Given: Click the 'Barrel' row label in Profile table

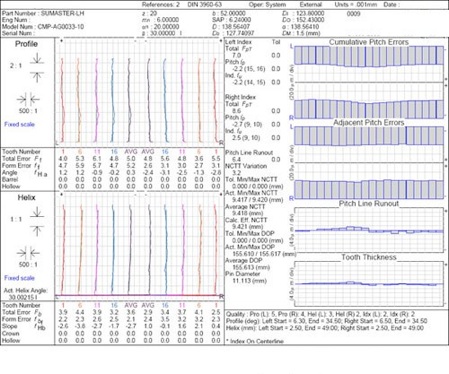Looking at the screenshot, I should pyautogui.click(x=10, y=180).
